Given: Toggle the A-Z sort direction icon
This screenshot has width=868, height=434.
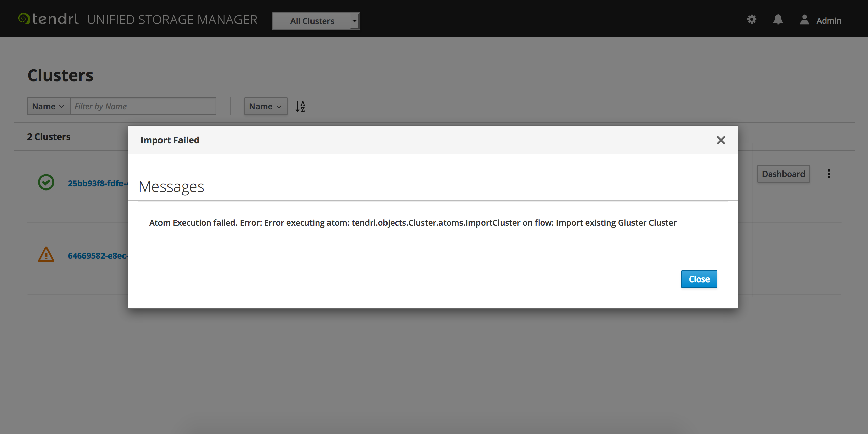Looking at the screenshot, I should pos(300,107).
